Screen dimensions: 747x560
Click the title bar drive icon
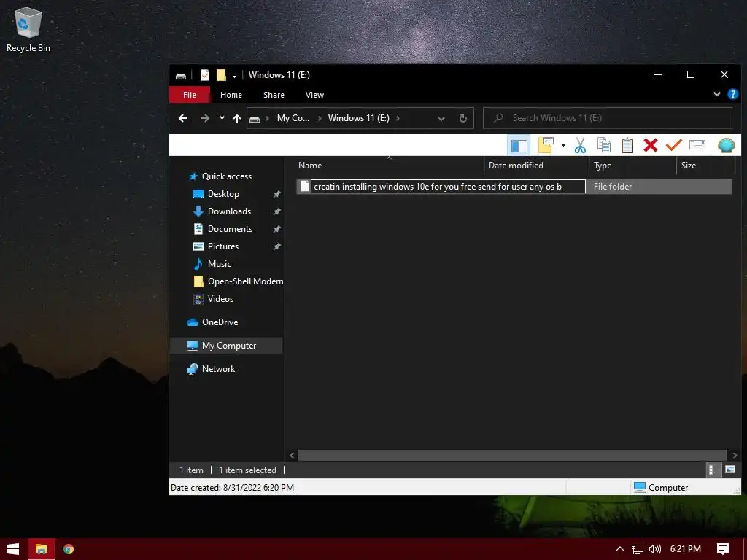click(x=181, y=75)
